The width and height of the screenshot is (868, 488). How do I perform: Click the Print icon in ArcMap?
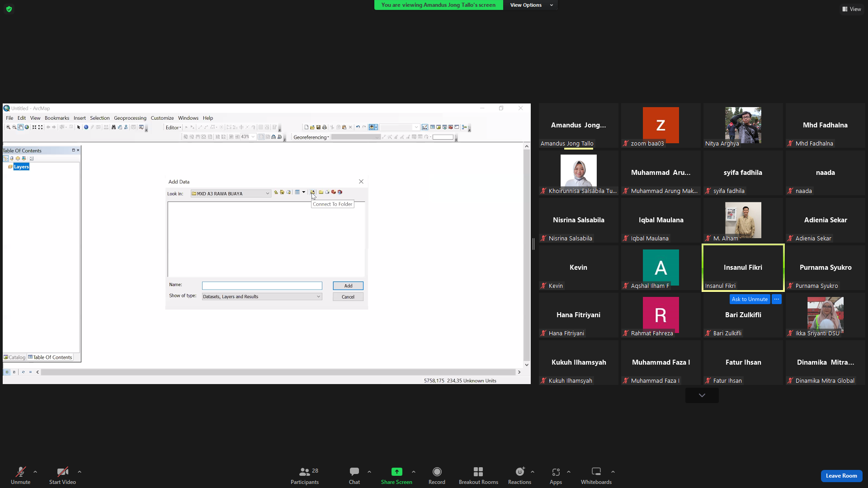click(x=324, y=127)
